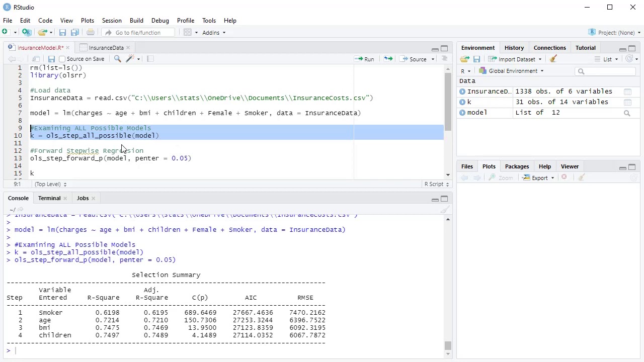Open the List view dropdown

coord(606,59)
